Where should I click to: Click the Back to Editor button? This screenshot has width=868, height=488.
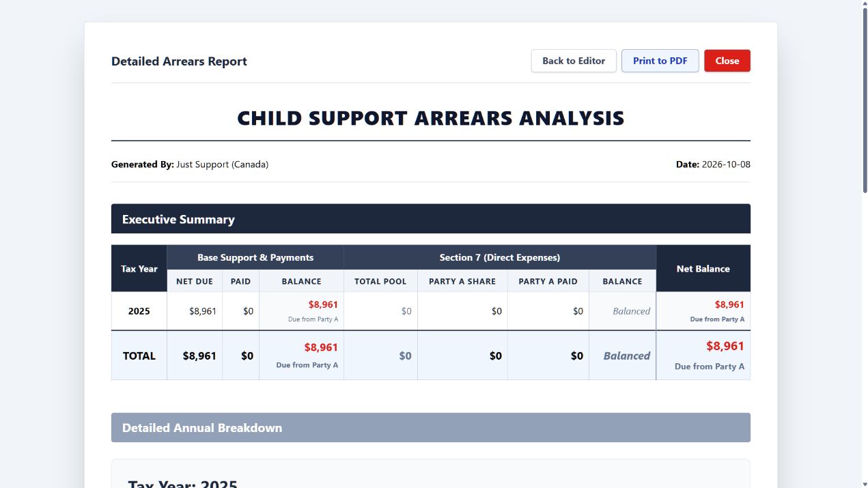click(574, 61)
